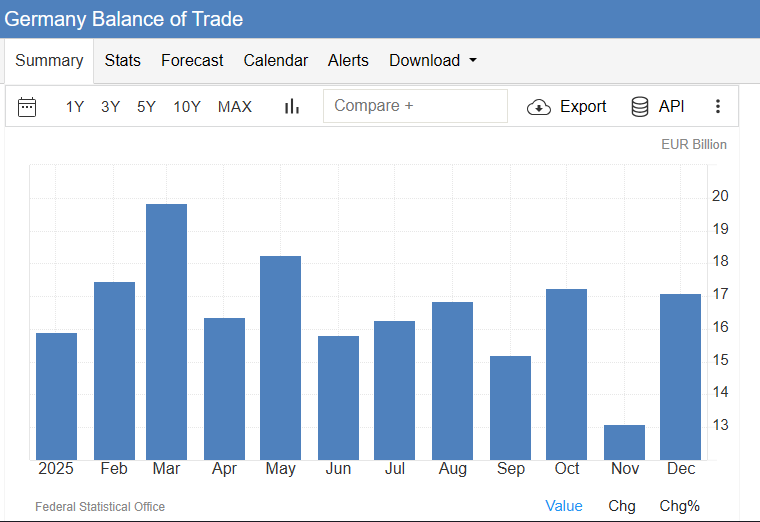
Task: Click the API database icon
Action: point(640,107)
